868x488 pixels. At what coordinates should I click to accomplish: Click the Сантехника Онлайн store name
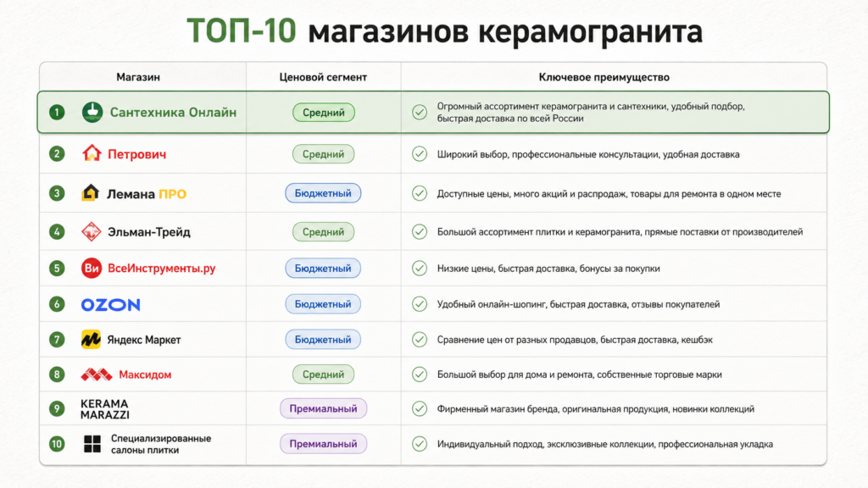pyautogui.click(x=173, y=113)
